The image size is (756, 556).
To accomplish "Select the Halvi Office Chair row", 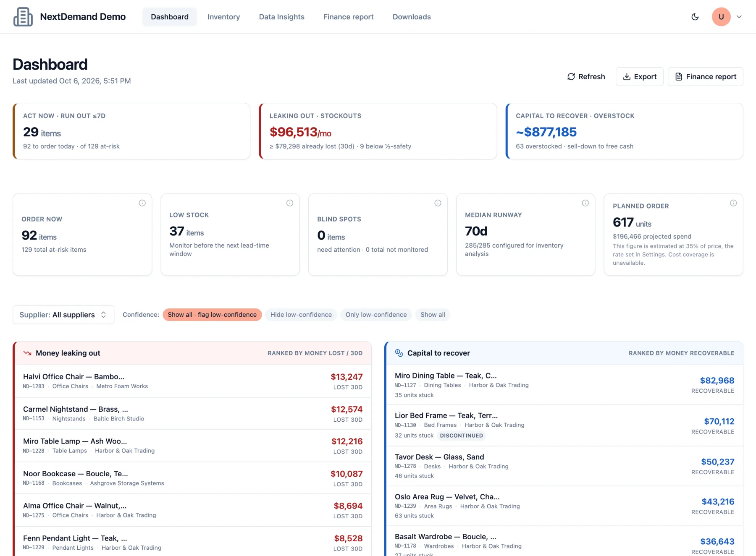I will (193, 381).
